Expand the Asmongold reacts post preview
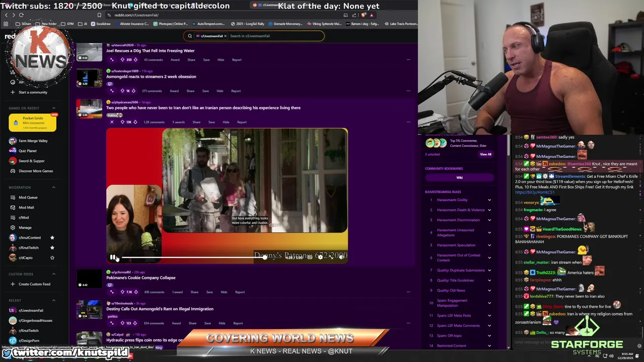This screenshot has height=362, width=644. pyautogui.click(x=112, y=91)
